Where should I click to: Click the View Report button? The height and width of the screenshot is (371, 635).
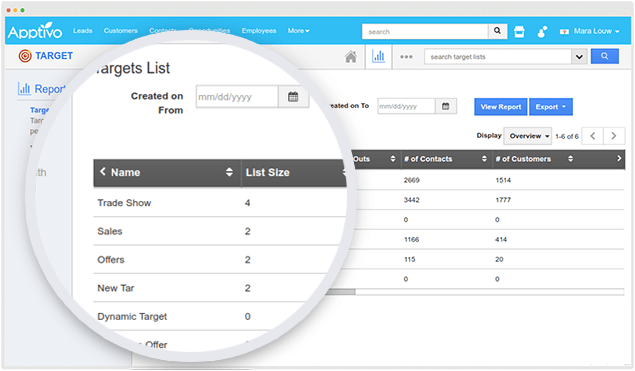click(501, 107)
